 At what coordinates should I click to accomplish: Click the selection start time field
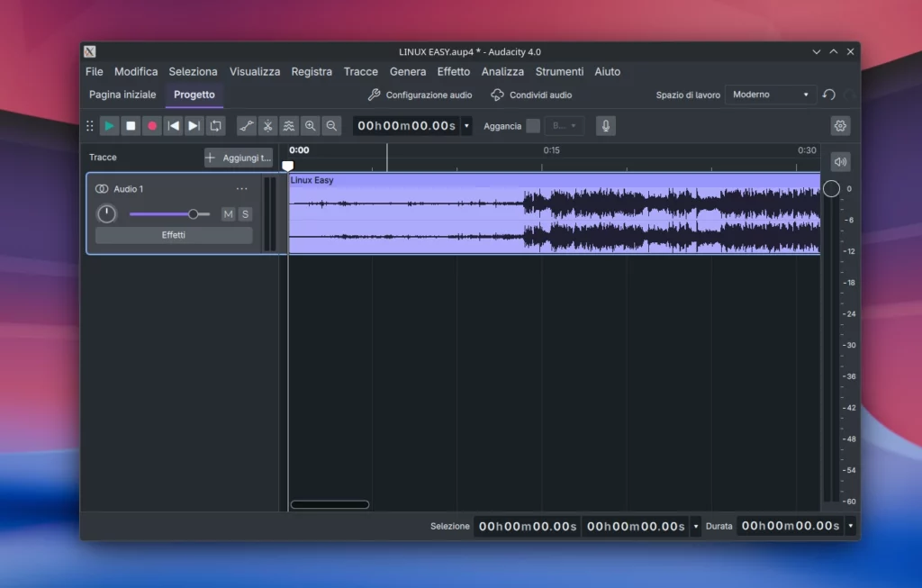pos(528,526)
